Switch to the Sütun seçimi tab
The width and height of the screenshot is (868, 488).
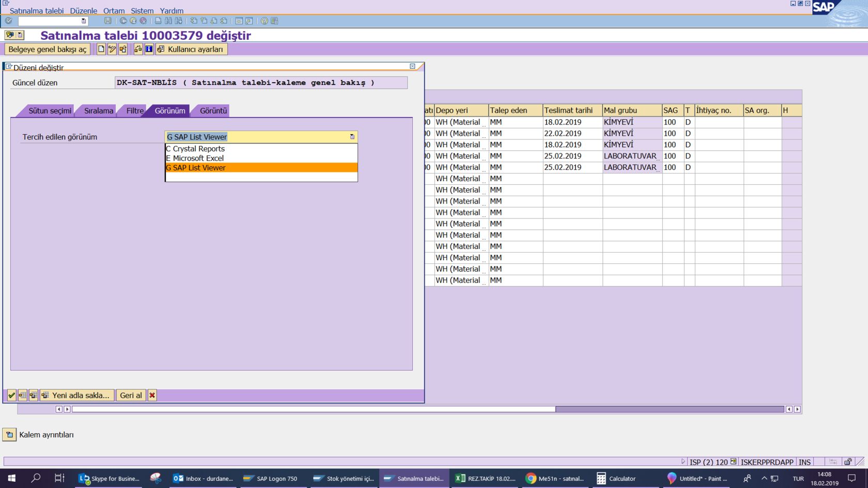pyautogui.click(x=50, y=111)
